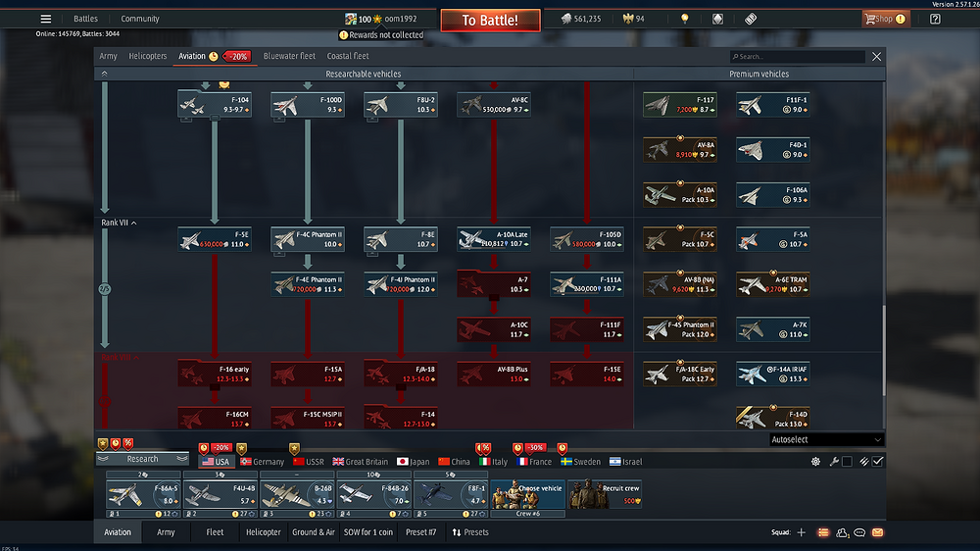Select the B-26B crew slot
This screenshot has height=551, width=980.
pos(297,495)
